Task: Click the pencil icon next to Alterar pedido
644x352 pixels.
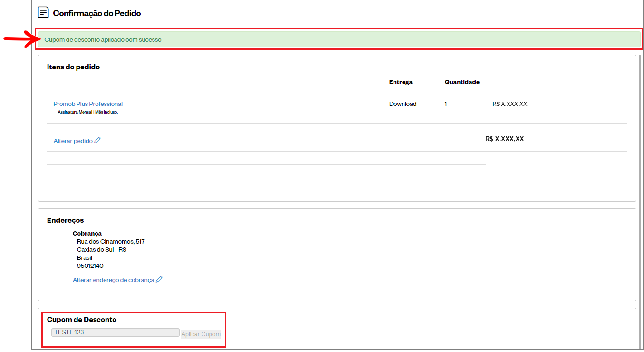Action: pyautogui.click(x=97, y=140)
